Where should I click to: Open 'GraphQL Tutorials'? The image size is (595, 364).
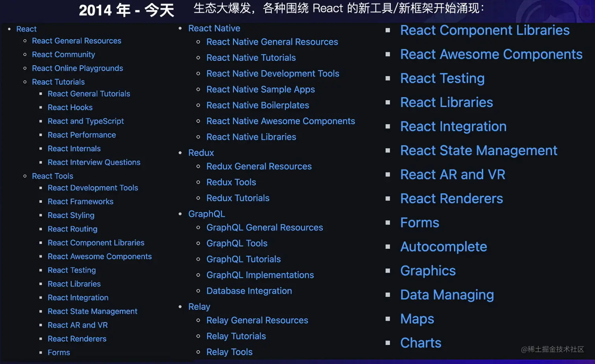click(243, 259)
